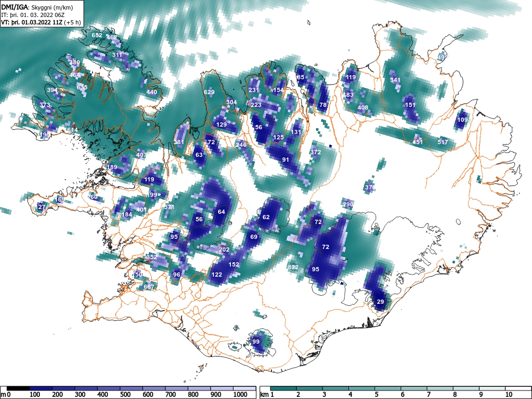
Task: Click the black swatch at start of meter scale
Action: point(18,388)
